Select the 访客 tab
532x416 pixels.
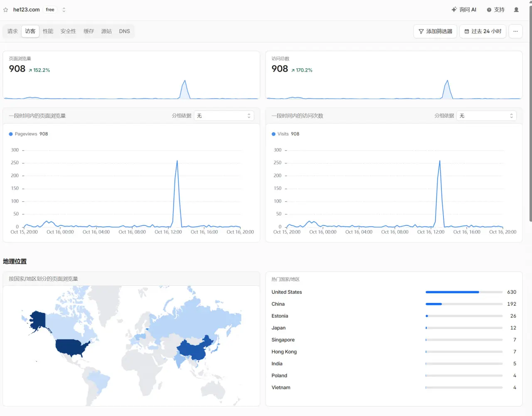click(x=30, y=31)
